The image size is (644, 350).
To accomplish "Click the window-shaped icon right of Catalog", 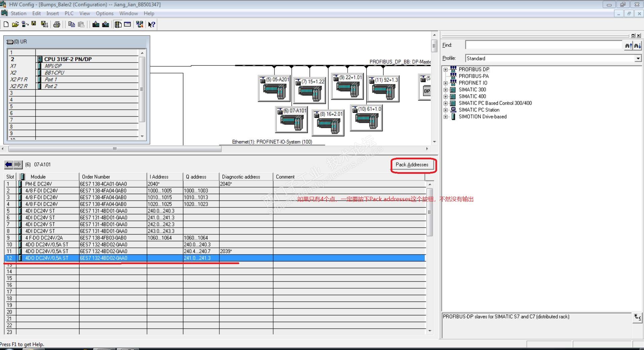I will coord(128,24).
